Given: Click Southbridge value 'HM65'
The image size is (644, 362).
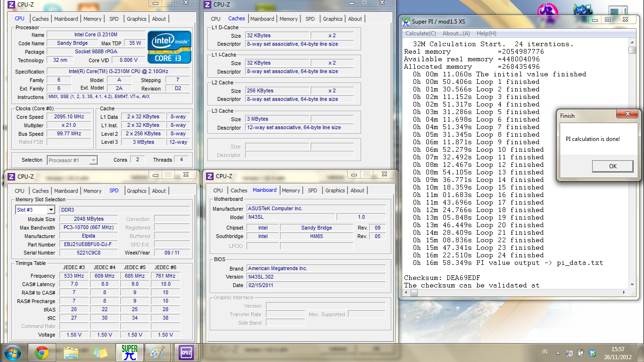Looking at the screenshot, I should click(x=316, y=237).
